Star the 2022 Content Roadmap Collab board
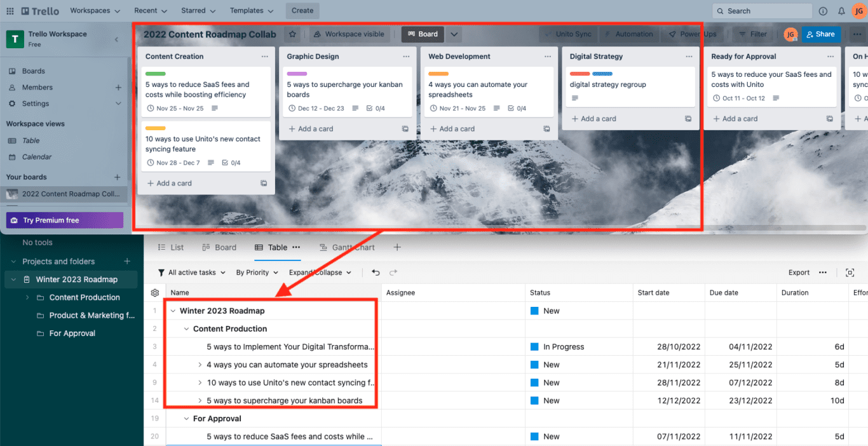 292,34
